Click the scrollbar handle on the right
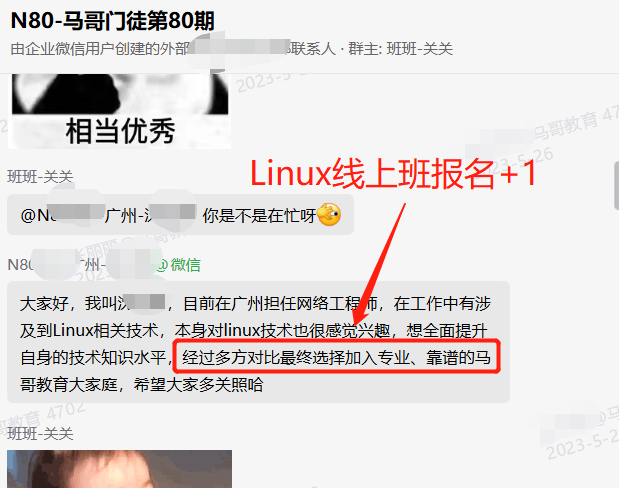The width and height of the screenshot is (619, 488). tap(616, 186)
